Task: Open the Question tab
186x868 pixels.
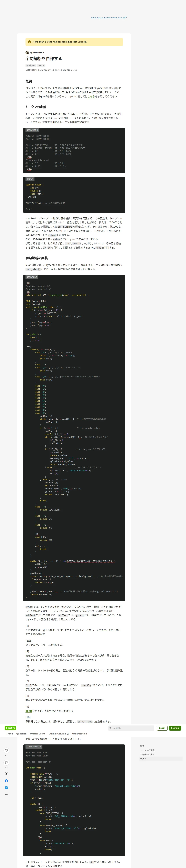Action: point(21,734)
